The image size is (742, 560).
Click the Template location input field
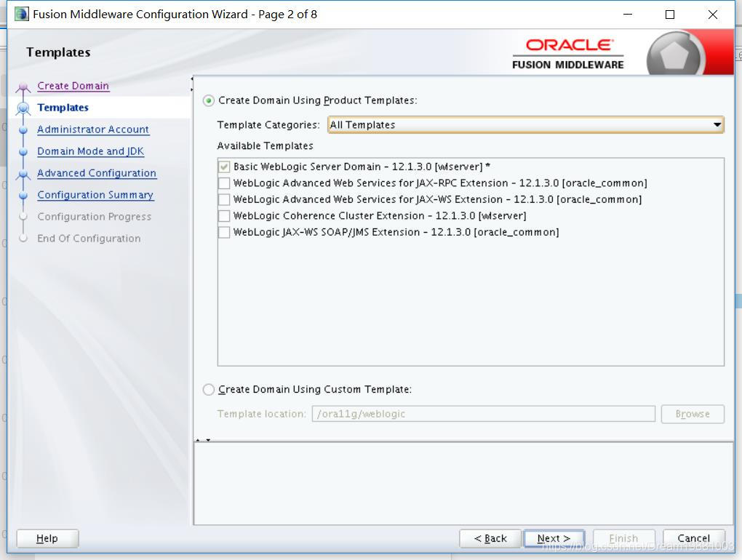click(483, 414)
